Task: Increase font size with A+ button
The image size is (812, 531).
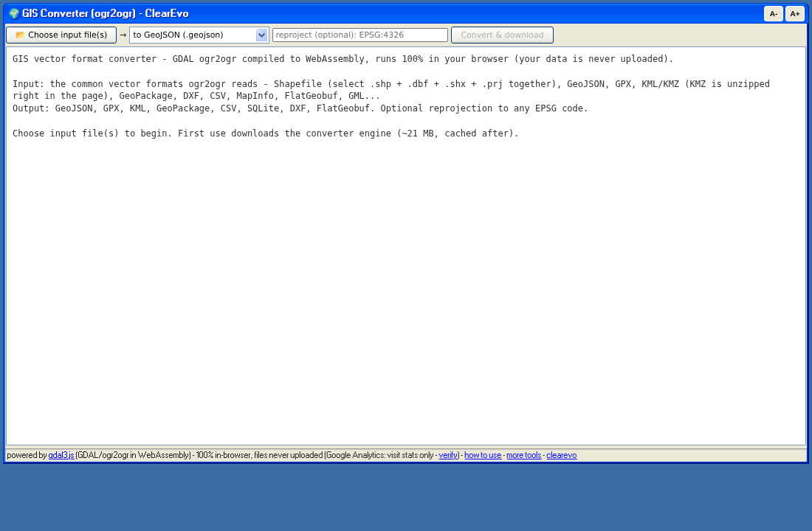Action: point(795,14)
